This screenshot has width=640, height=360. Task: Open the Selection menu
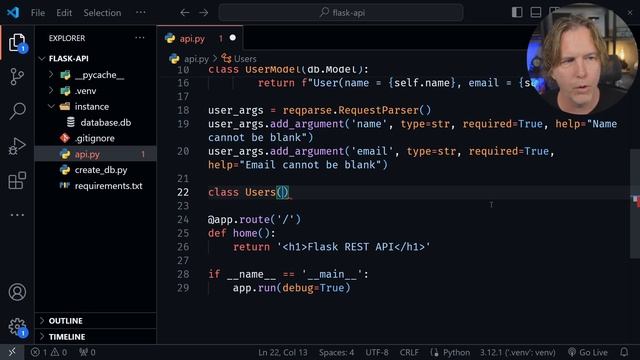[x=102, y=13]
